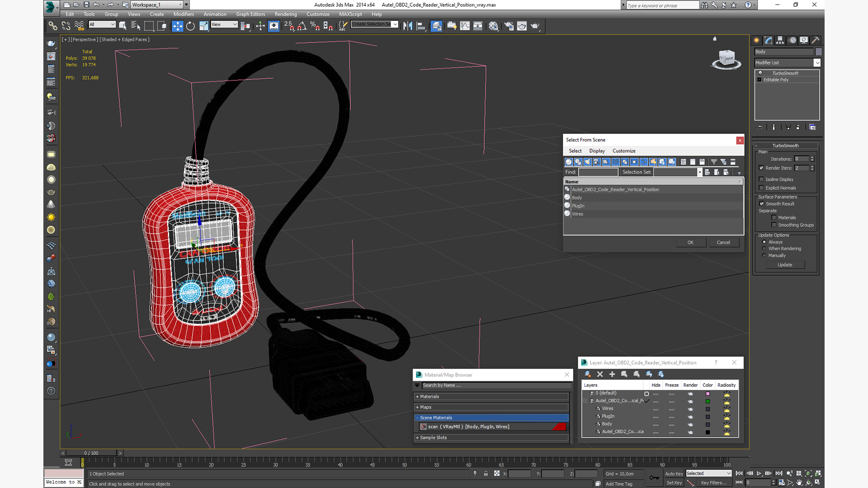868x488 pixels.
Task: Click the Select and Link chain icon
Action: pos(53,26)
